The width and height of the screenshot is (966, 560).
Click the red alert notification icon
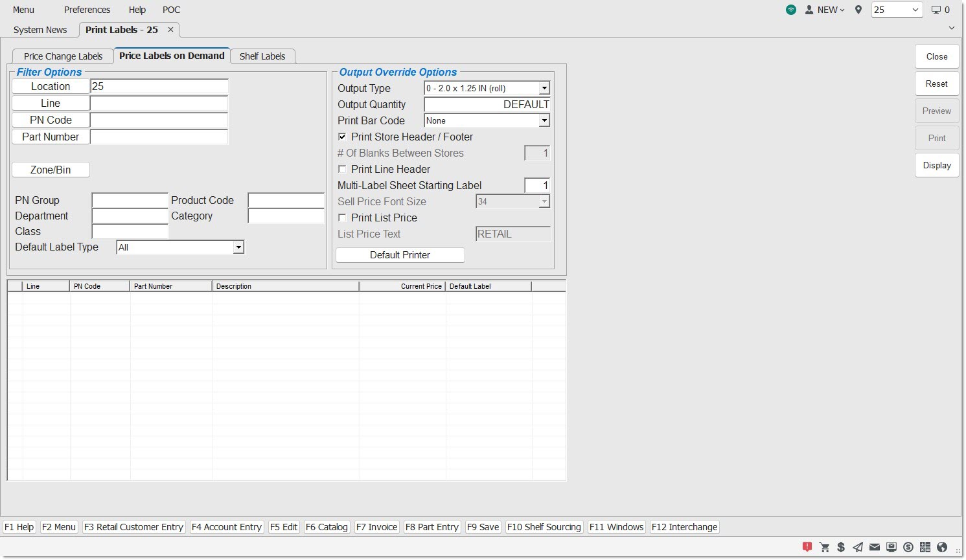click(807, 547)
